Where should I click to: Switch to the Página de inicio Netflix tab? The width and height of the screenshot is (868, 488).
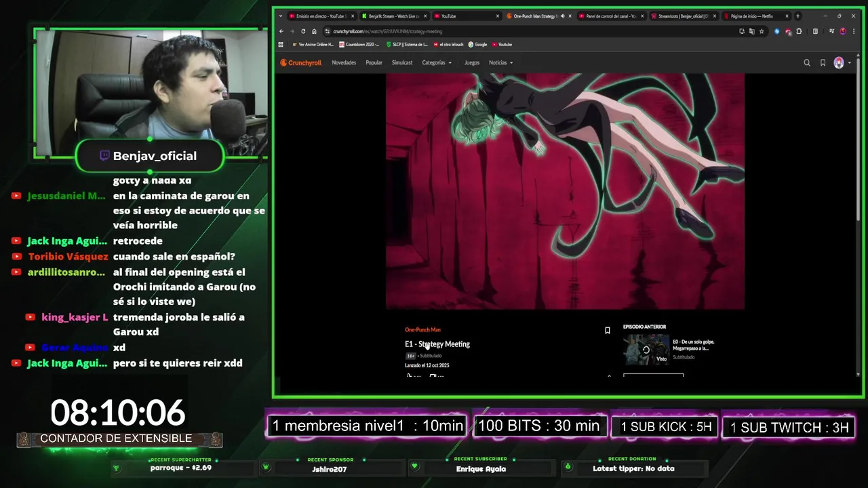[755, 16]
